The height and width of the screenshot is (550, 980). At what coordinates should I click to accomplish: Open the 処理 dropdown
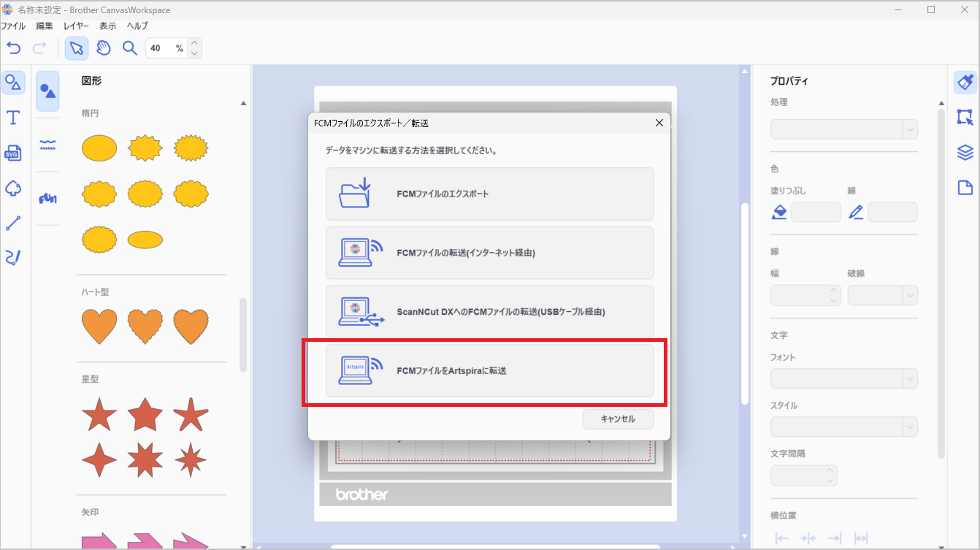tap(844, 129)
